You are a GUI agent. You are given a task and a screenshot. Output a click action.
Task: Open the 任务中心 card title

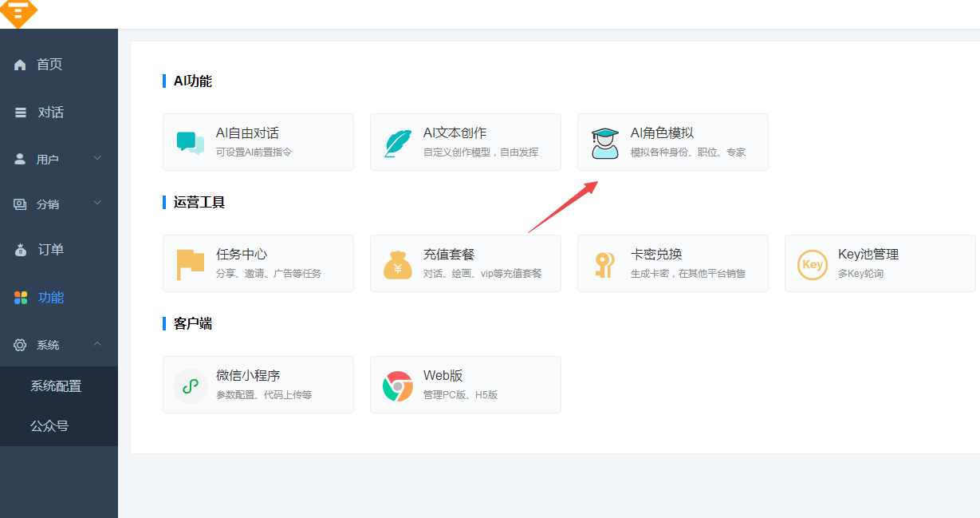(242, 255)
